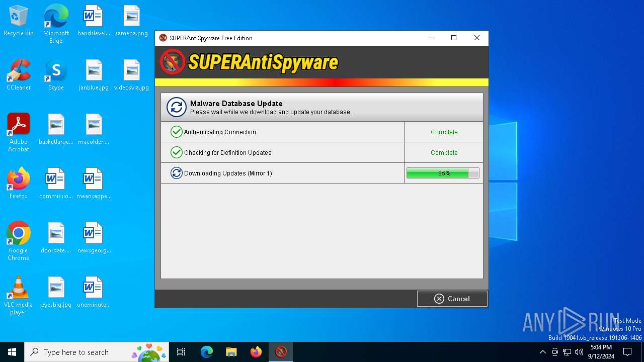Click the SUPERAntiSpyware taskbar button

click(281, 352)
